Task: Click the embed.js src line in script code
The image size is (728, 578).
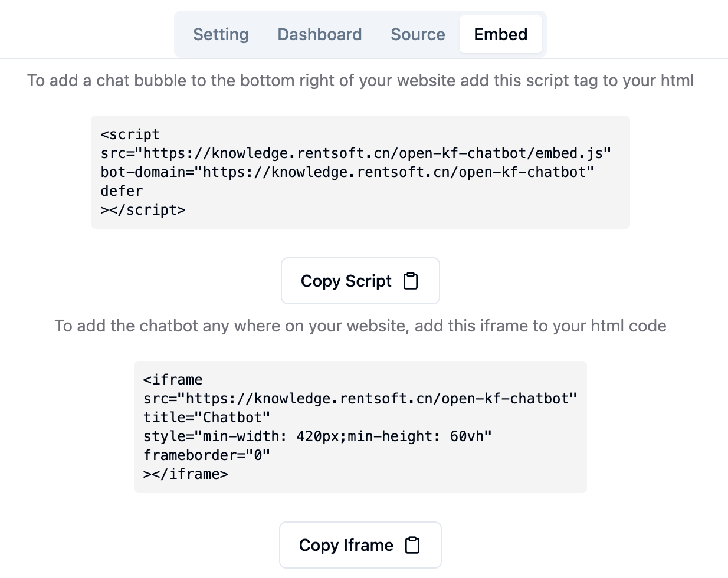Action: pyautogui.click(x=356, y=153)
